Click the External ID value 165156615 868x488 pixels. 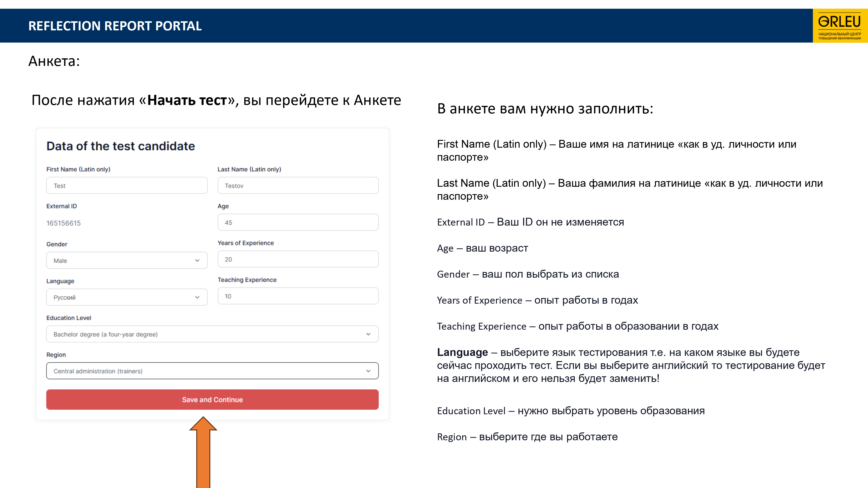(x=64, y=223)
